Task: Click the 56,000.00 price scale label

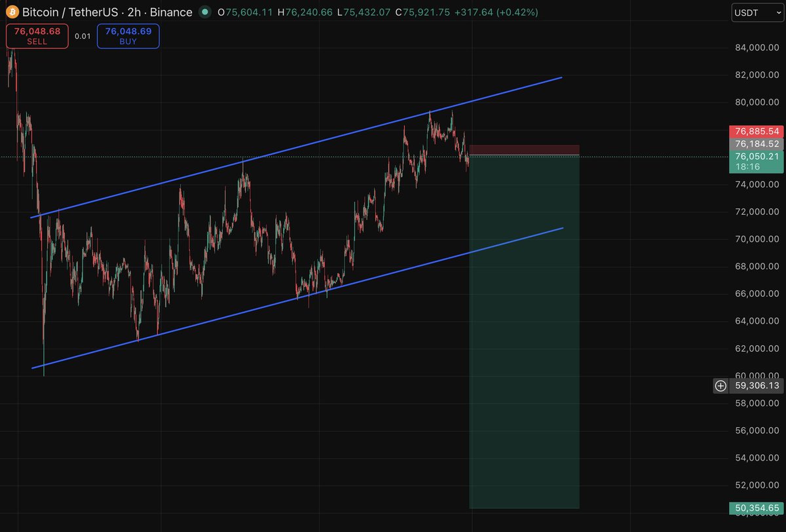Action: [756, 431]
